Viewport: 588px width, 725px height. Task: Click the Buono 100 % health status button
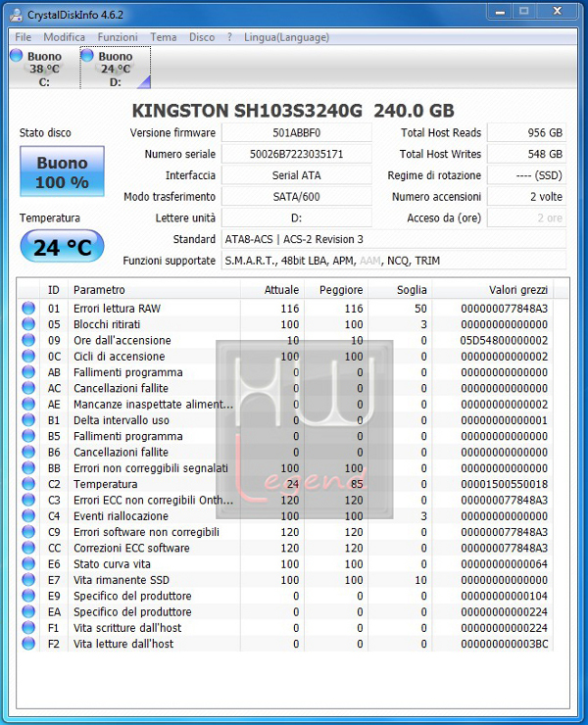[x=62, y=171]
